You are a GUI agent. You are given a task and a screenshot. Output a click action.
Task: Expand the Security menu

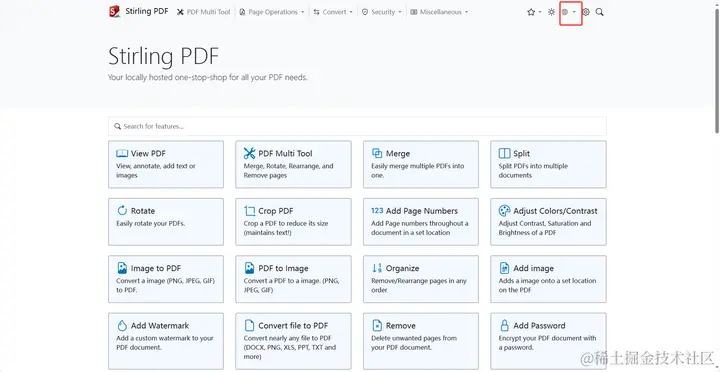tap(382, 12)
